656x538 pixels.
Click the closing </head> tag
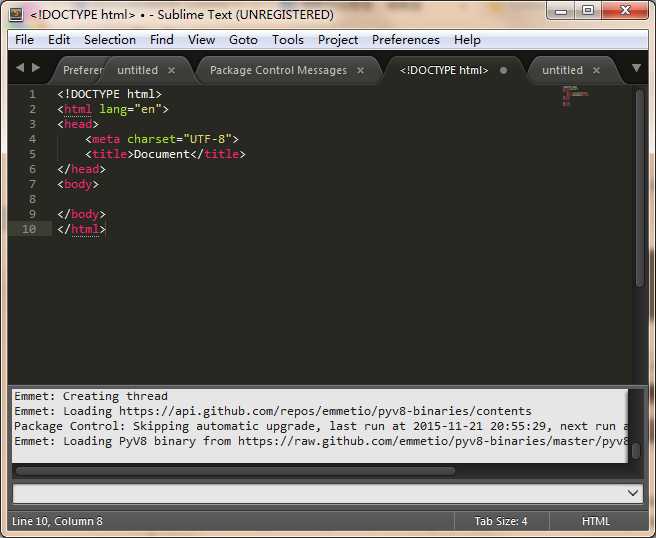[x=82, y=169]
